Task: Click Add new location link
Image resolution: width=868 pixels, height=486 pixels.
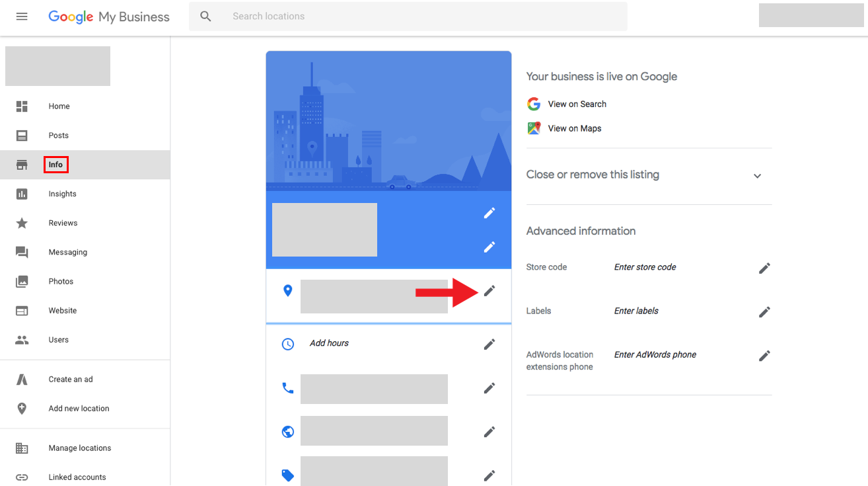Action: click(79, 409)
